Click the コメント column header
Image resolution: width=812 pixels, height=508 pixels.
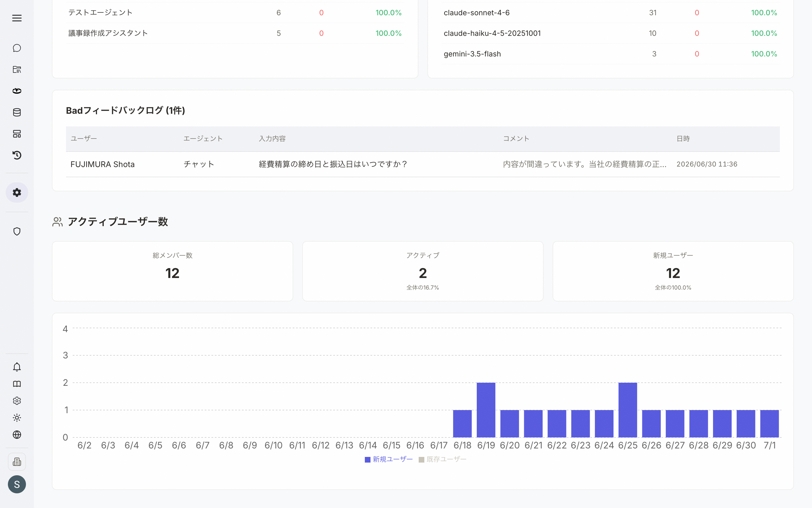[516, 139]
